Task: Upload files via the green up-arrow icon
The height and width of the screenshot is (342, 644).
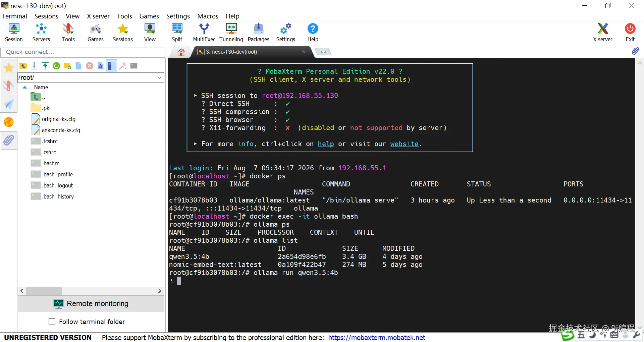Action: tap(45, 66)
